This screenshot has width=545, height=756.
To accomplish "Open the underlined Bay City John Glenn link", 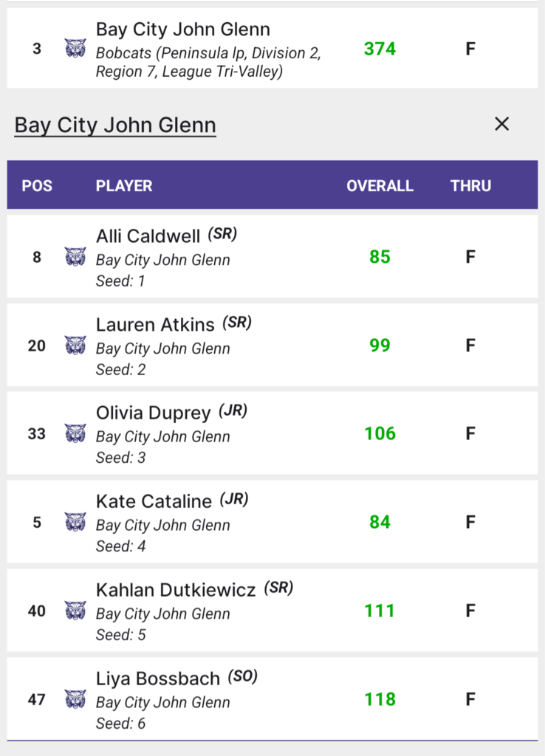I will point(115,125).
